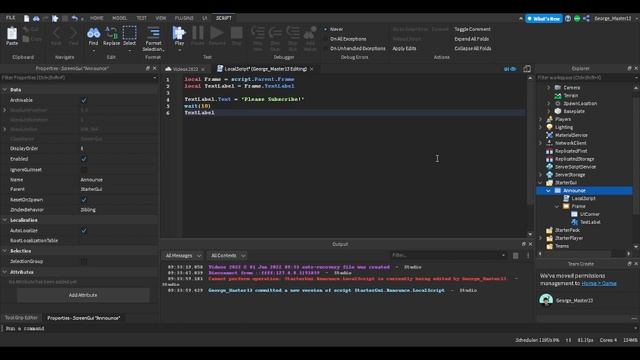Open the All Messages dropdown
Image resolution: width=640 pixels, height=360 pixels.
(183, 256)
